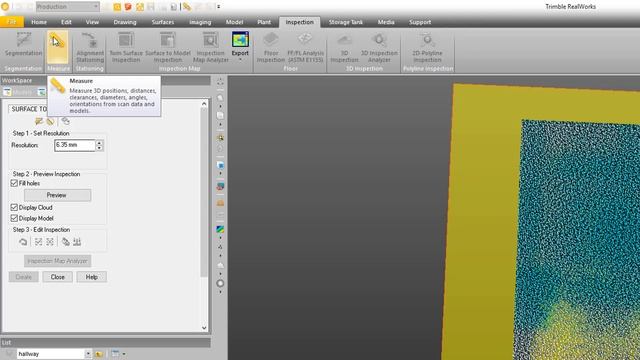The height and width of the screenshot is (360, 640).
Task: Click the tool panel vertical scrollbar thumb
Action: coord(204,192)
